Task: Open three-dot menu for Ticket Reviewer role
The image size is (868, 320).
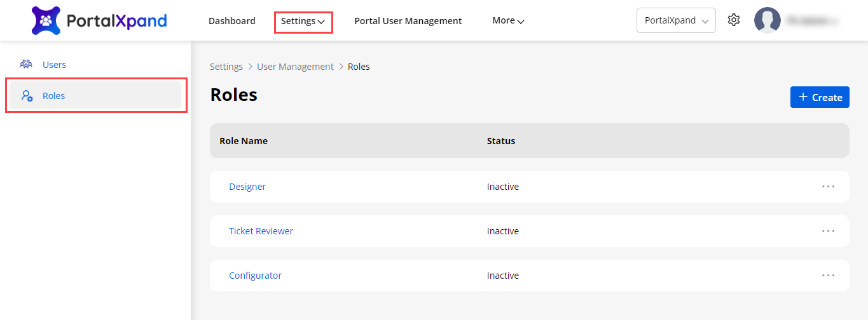Action: point(827,231)
